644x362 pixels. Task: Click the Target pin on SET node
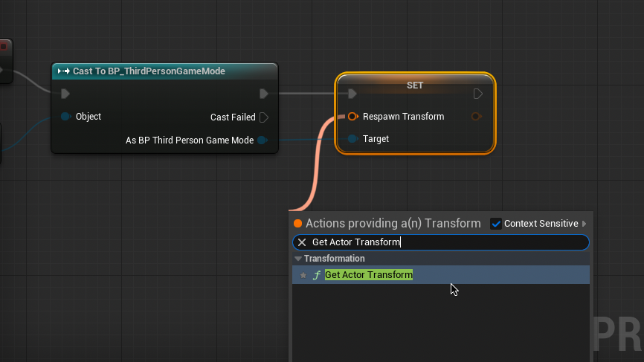352,139
